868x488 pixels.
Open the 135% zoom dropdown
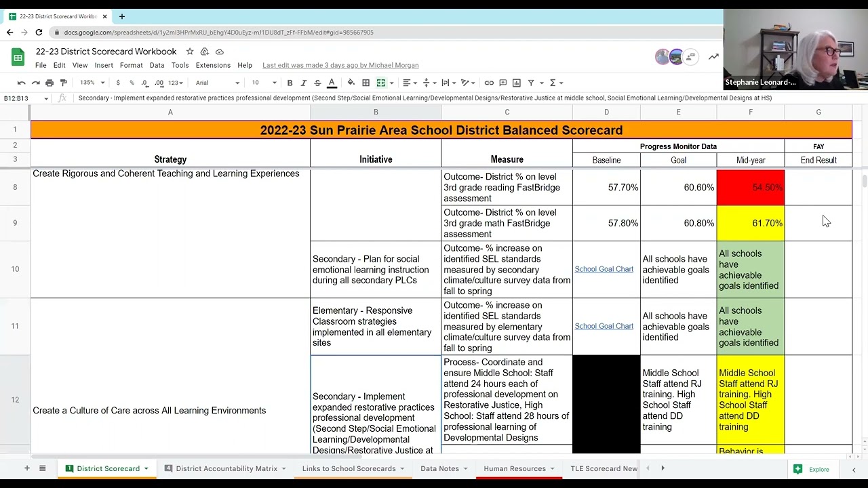(x=92, y=83)
